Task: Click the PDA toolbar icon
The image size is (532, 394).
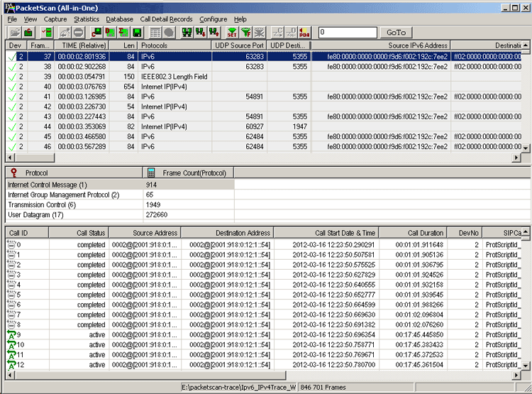Action: pos(304,33)
